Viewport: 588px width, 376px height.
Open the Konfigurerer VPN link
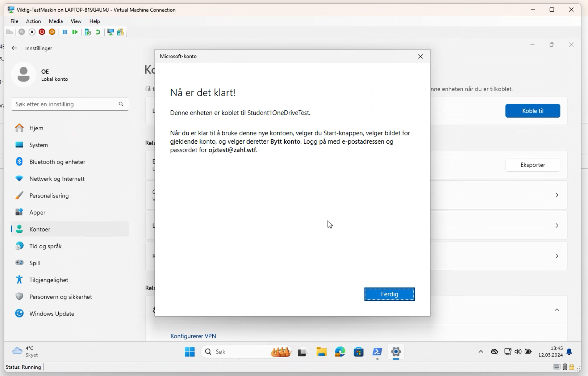click(193, 336)
